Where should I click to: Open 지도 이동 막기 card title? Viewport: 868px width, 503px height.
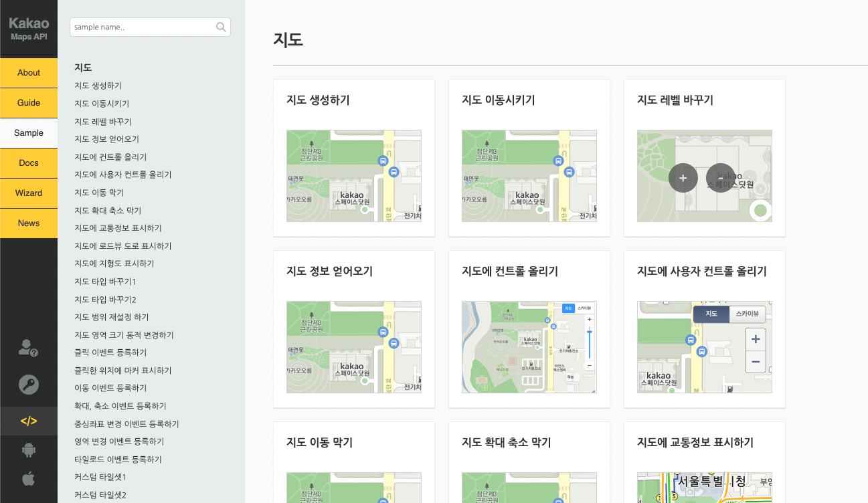[x=319, y=443]
